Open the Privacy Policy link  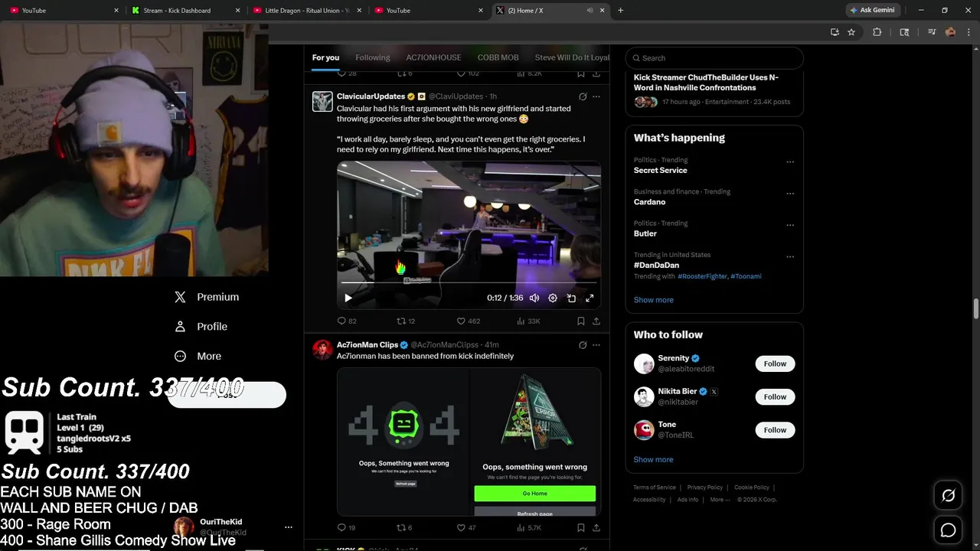[704, 487]
